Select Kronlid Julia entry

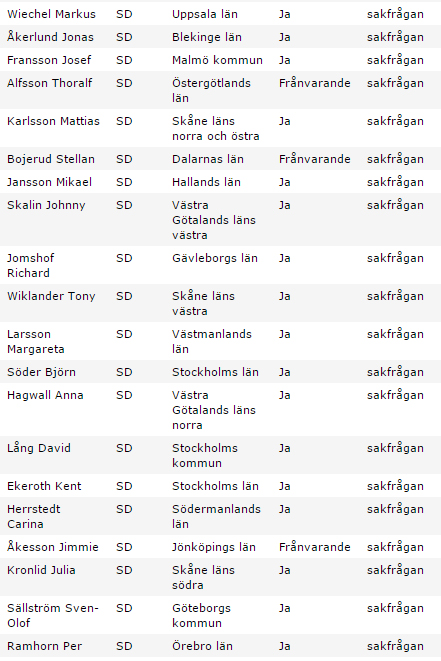pos(41,570)
